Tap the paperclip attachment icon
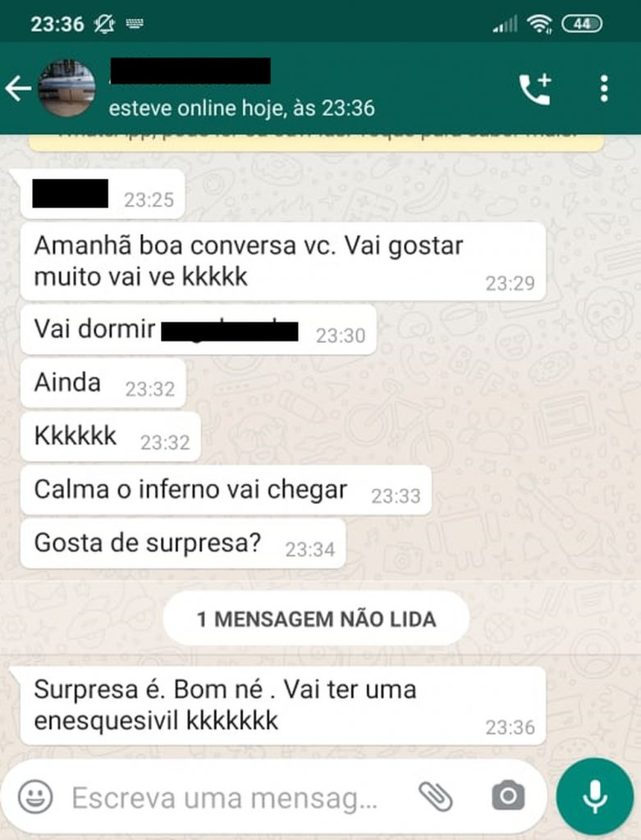The height and width of the screenshot is (840, 641). coord(435,796)
